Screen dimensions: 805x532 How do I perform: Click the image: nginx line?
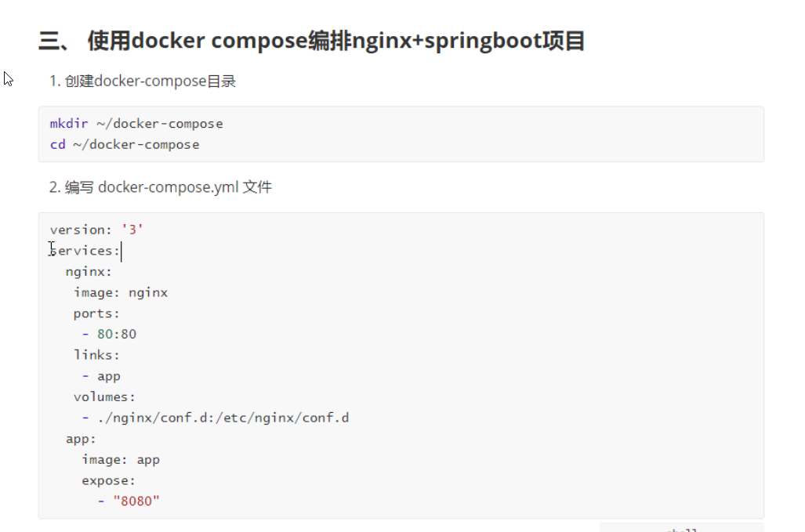[121, 292]
